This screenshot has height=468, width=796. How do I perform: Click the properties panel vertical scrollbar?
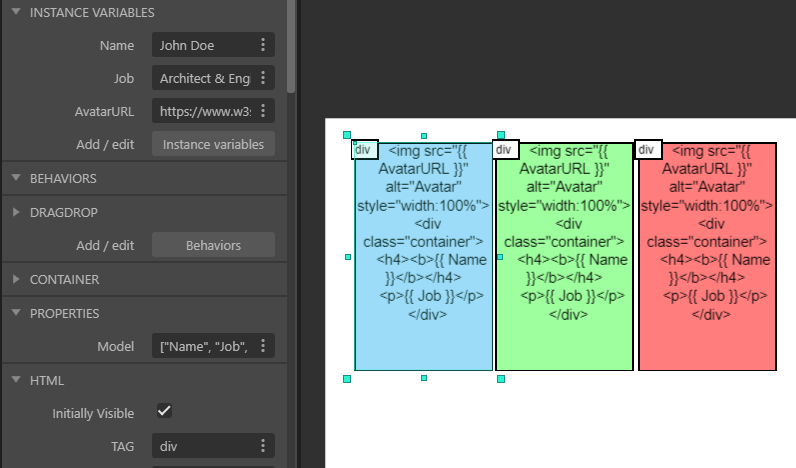pos(291,47)
